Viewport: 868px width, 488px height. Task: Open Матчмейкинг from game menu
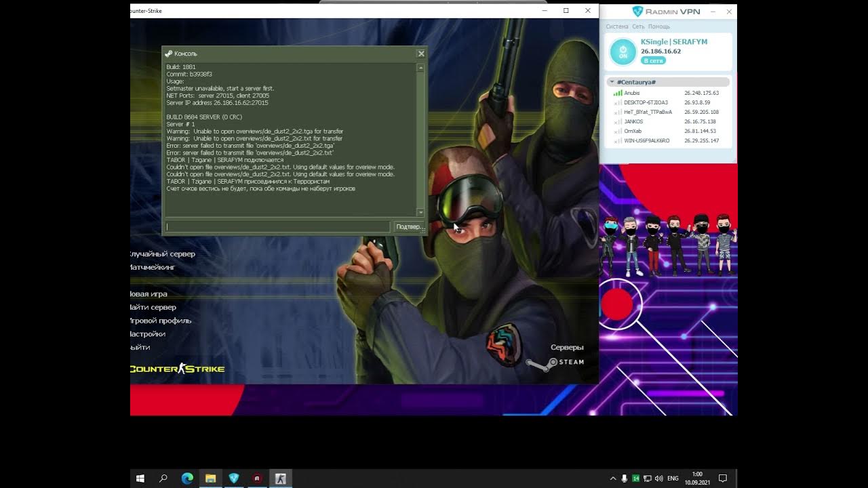[x=153, y=267]
